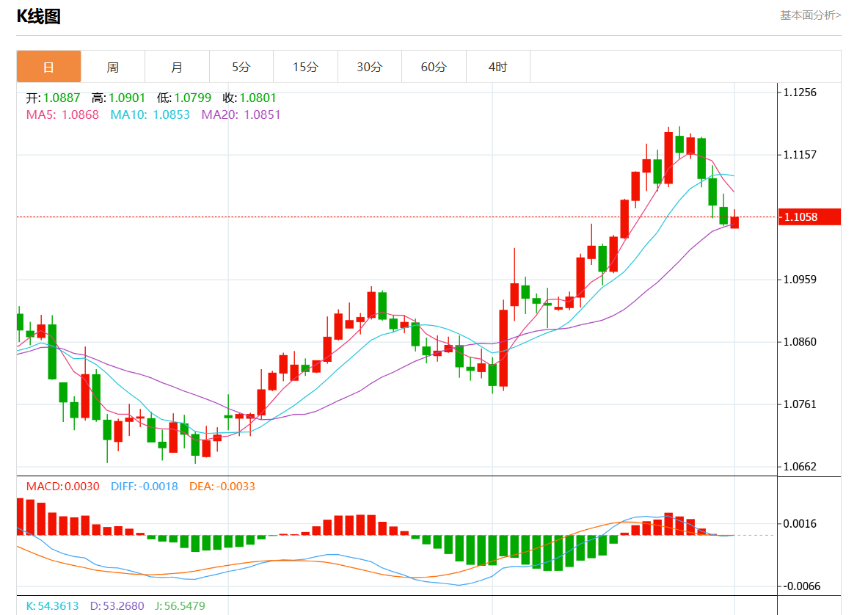Click the DEA value label

pyautogui.click(x=222, y=486)
